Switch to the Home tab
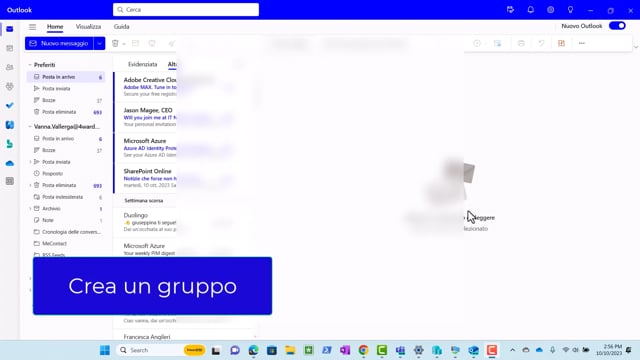This screenshot has width=640, height=360. pos(55,27)
